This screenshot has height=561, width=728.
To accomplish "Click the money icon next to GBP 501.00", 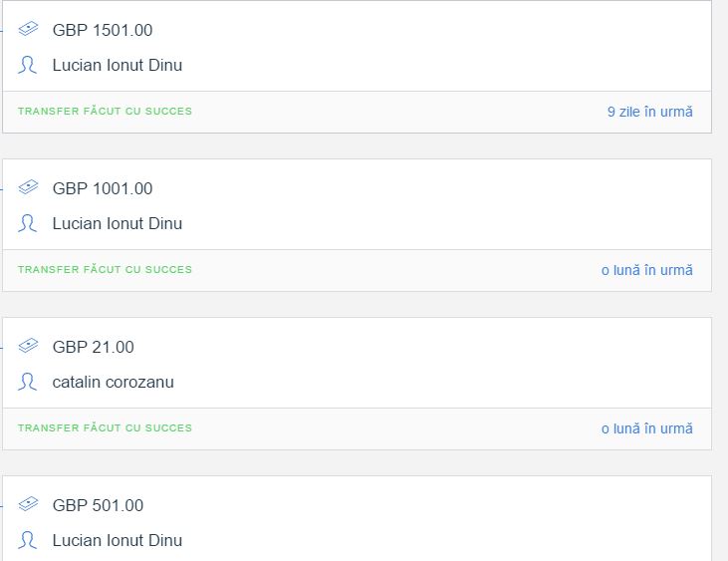I will pos(28,505).
